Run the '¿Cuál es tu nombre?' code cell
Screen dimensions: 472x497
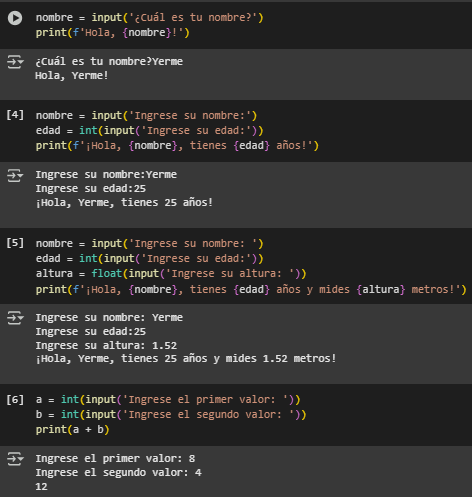click(15, 18)
